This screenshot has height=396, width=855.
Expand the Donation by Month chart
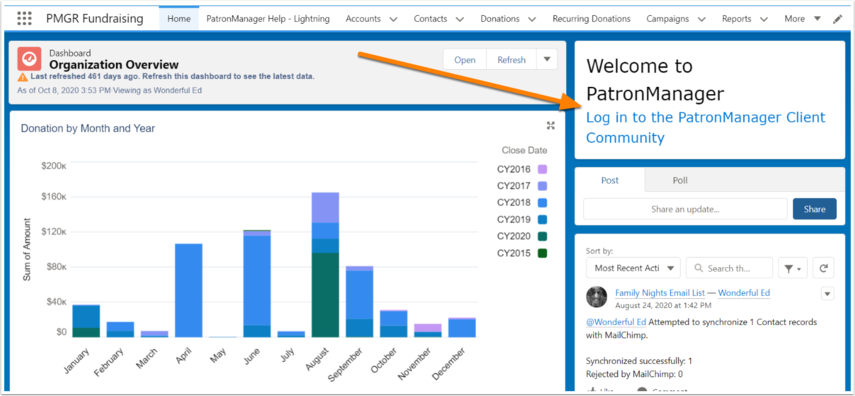(x=550, y=125)
